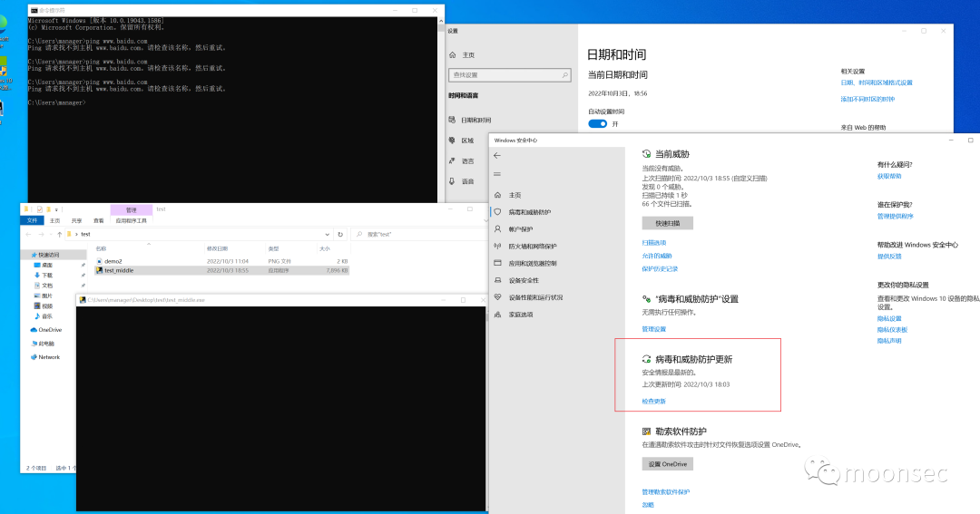Click Explorer forward navigation arrow
This screenshot has width=980, height=514.
click(41, 234)
